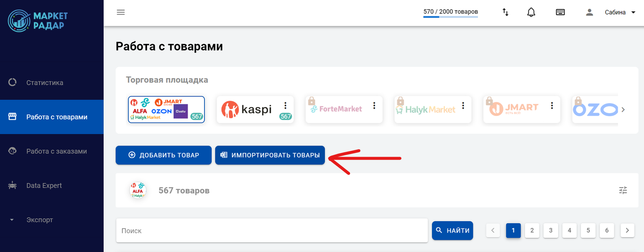Click the products limit progress bar
Screen dimensions: 644x252
click(x=450, y=18)
